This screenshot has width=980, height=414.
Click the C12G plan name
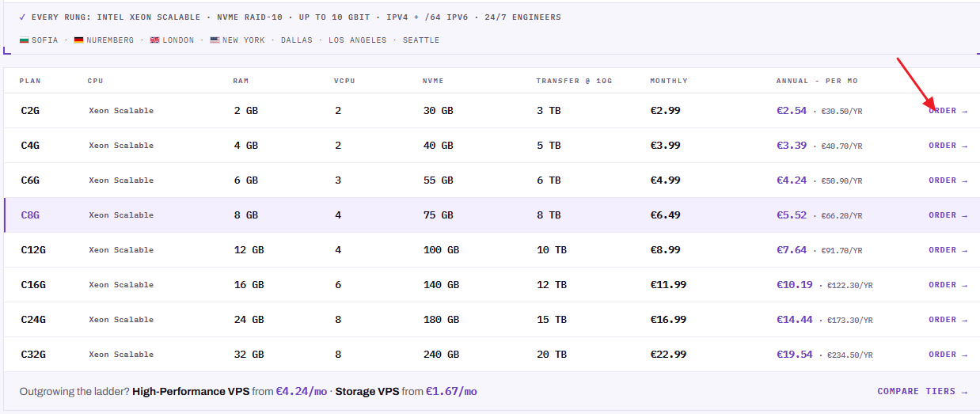click(33, 250)
